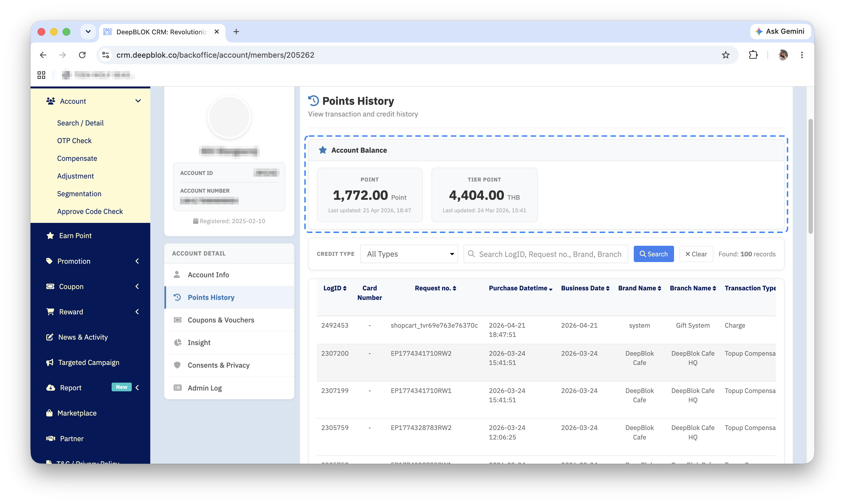845x504 pixels.
Task: Click the site information icon in address bar
Action: (x=106, y=55)
